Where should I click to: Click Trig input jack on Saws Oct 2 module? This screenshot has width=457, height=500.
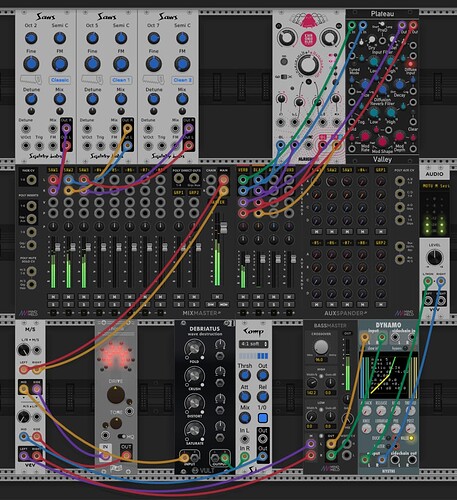(x=39, y=146)
